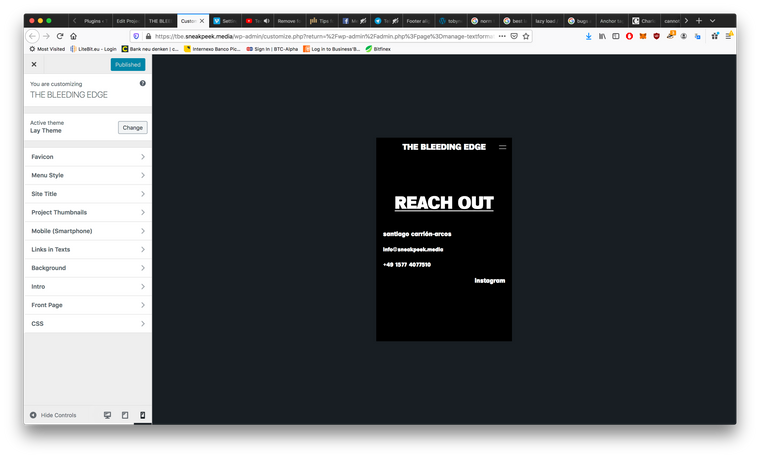Expand the Favicon section
Viewport: 760px width, 458px height.
(x=88, y=157)
